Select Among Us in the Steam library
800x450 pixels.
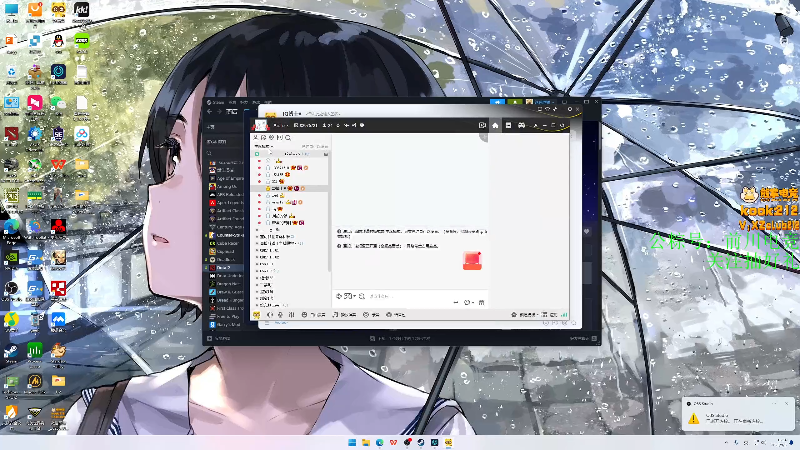pos(227,187)
